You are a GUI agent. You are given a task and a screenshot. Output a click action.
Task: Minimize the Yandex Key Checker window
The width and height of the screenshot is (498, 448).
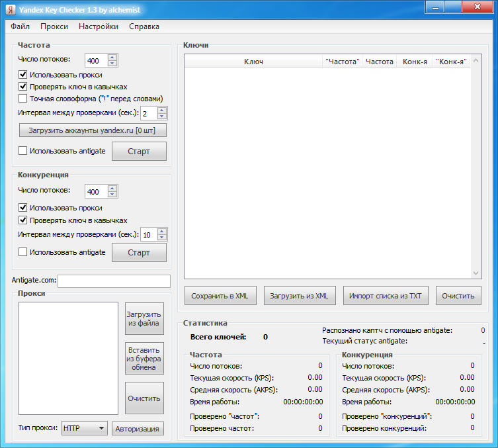click(x=435, y=7)
